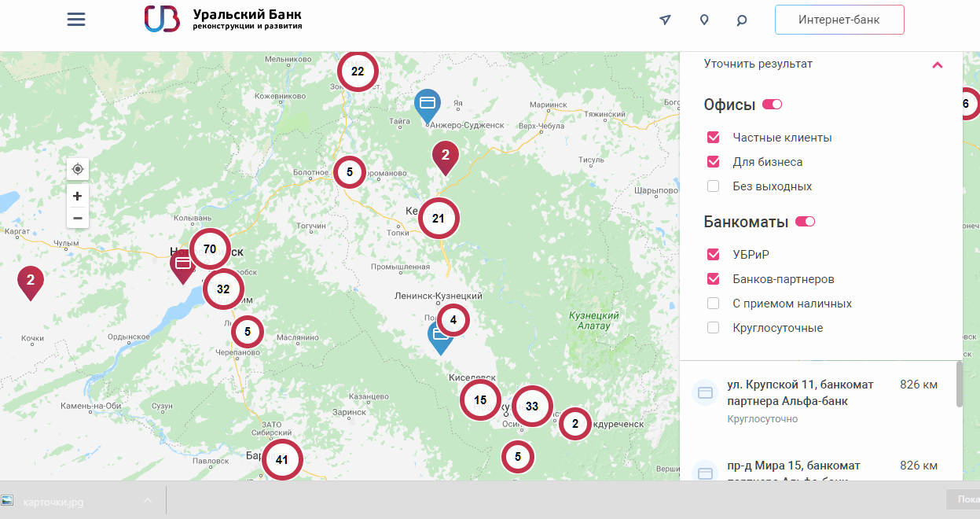The height and width of the screenshot is (519, 980).
Task: Click the results list scrollbar
Action: (959, 385)
